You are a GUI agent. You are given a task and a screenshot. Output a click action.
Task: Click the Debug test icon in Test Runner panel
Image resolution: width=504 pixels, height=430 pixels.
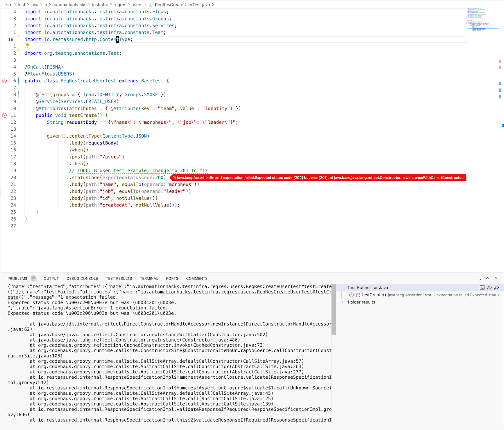coord(497,287)
